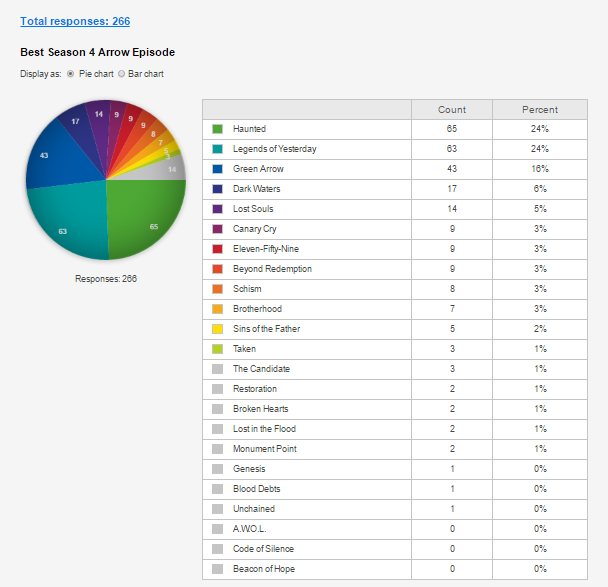This screenshot has width=608, height=587.
Task: Click the count 65 in Haunted row
Action: [x=452, y=129]
